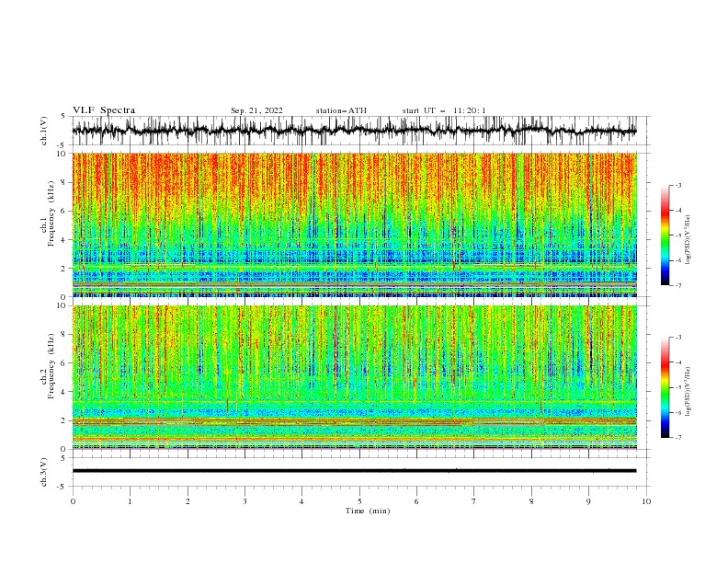Click the "Time (min)" axis title

click(368, 511)
